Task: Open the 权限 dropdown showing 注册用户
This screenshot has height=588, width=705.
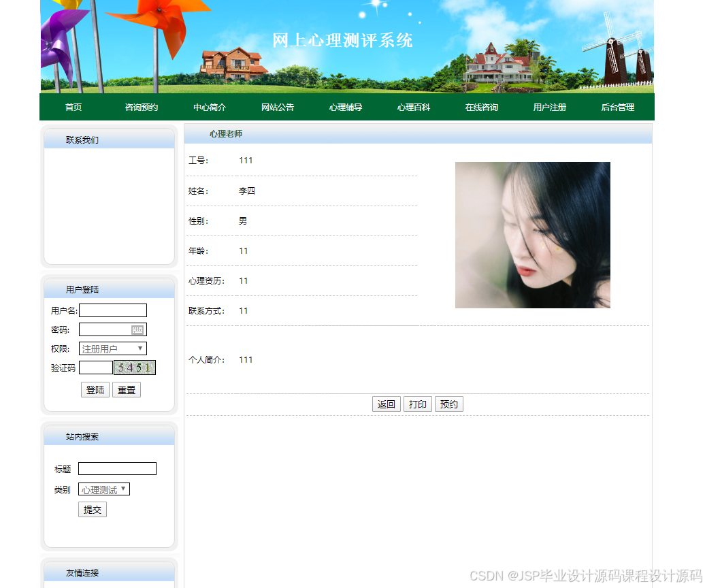Action: [x=113, y=348]
